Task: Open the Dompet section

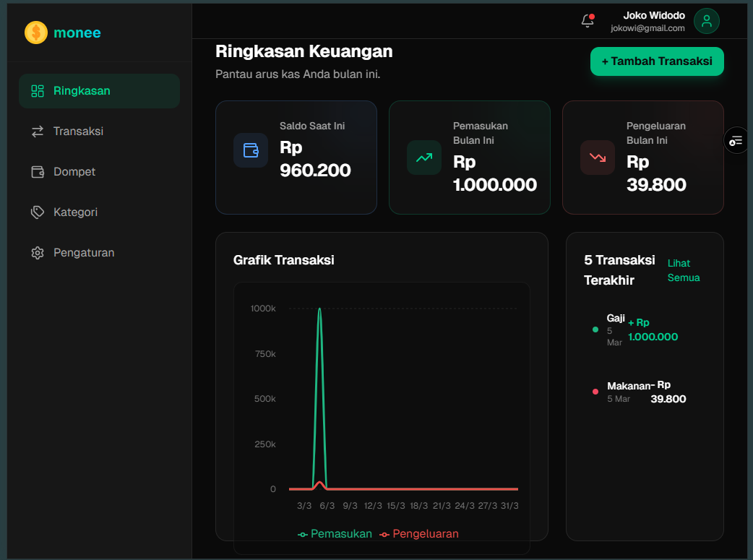Action: (74, 172)
